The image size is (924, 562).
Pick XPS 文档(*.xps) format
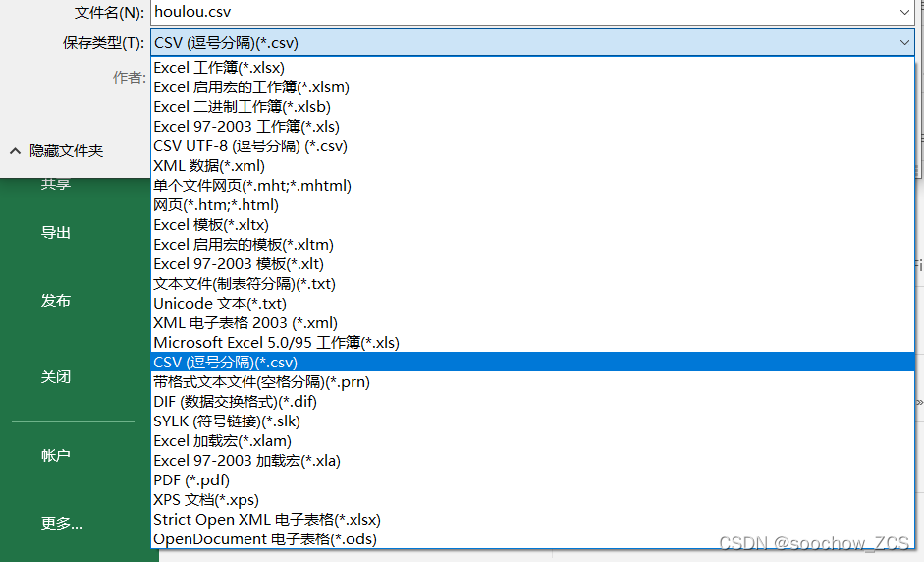point(532,500)
